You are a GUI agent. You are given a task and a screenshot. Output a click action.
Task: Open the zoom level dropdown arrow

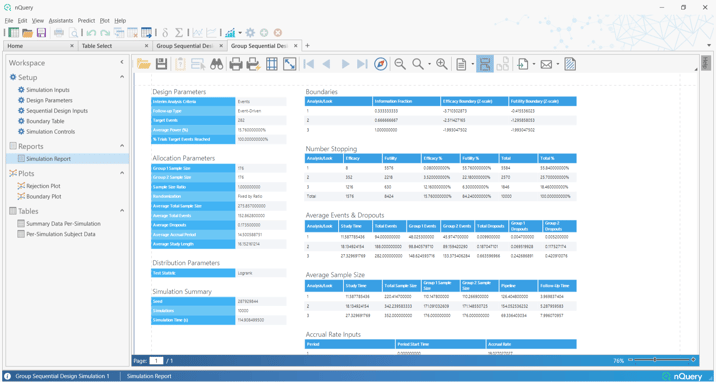click(x=429, y=65)
